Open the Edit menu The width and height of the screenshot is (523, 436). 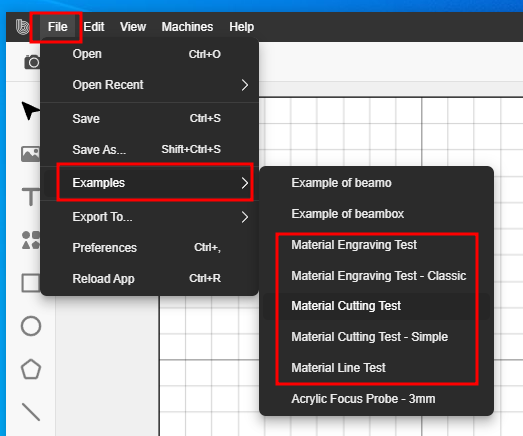94,27
